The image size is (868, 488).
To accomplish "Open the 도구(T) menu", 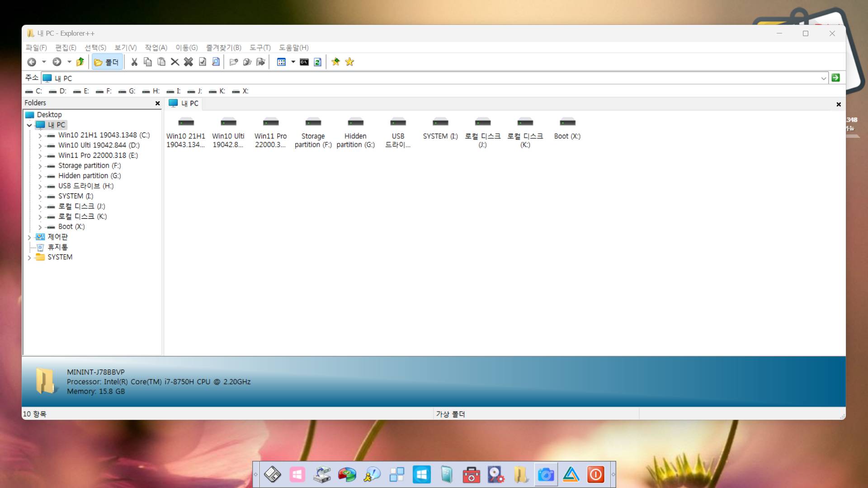I will [x=260, y=47].
